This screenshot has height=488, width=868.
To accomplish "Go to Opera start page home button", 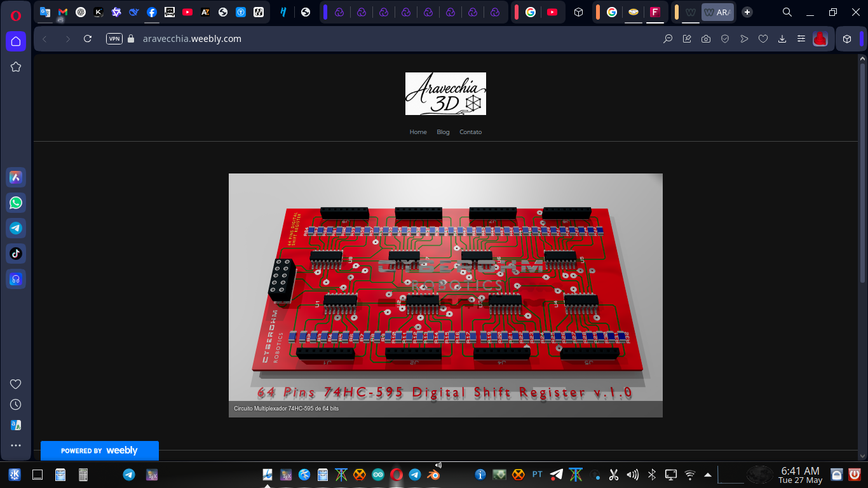I will (16, 41).
